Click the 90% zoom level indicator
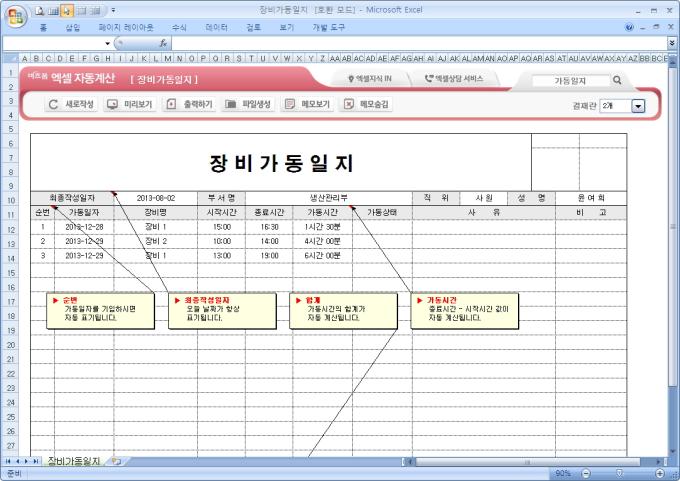This screenshot has height=481, width=680. (563, 473)
